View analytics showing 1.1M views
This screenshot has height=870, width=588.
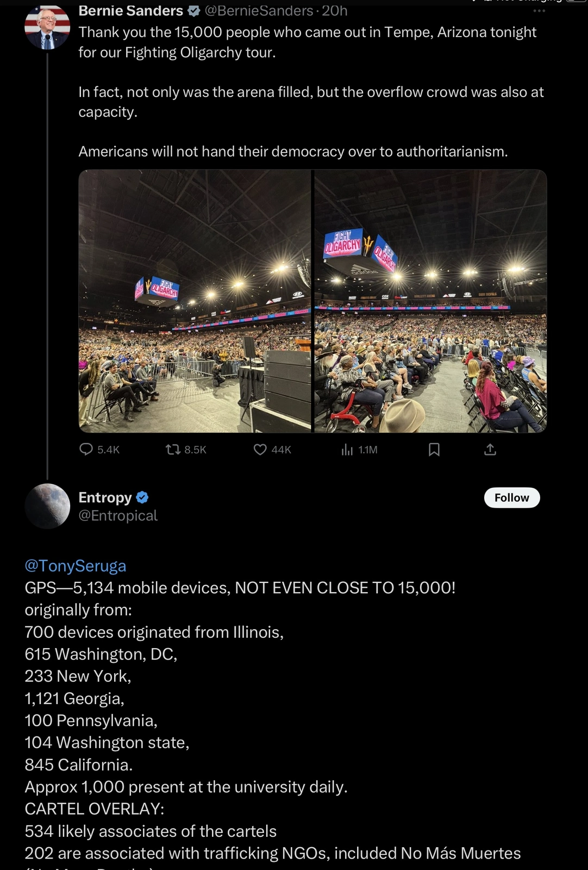(x=359, y=450)
